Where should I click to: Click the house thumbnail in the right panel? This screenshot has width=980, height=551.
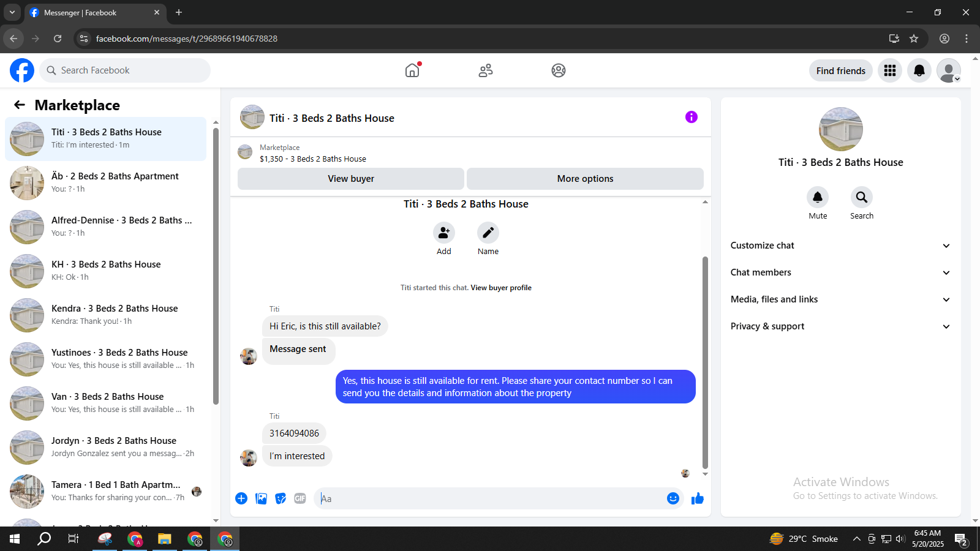point(841,129)
